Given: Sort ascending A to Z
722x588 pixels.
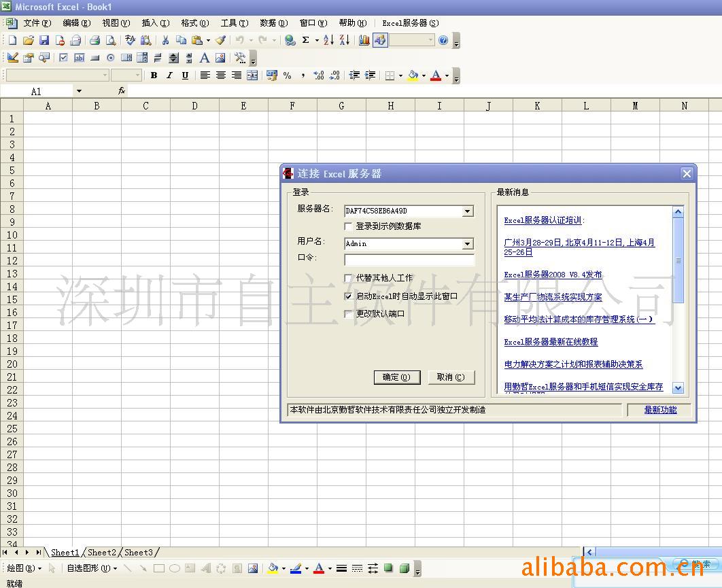Looking at the screenshot, I should [x=329, y=41].
